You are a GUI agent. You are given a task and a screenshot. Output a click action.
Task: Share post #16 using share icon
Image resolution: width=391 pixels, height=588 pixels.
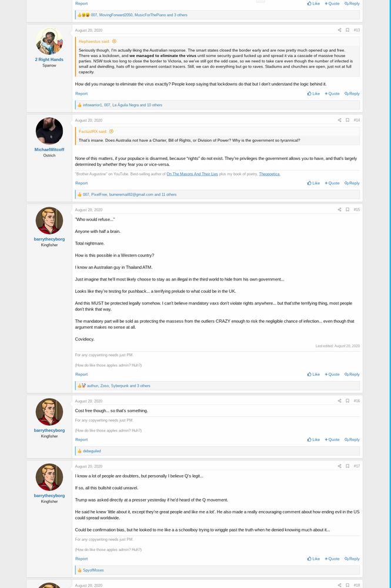pyautogui.click(x=339, y=401)
